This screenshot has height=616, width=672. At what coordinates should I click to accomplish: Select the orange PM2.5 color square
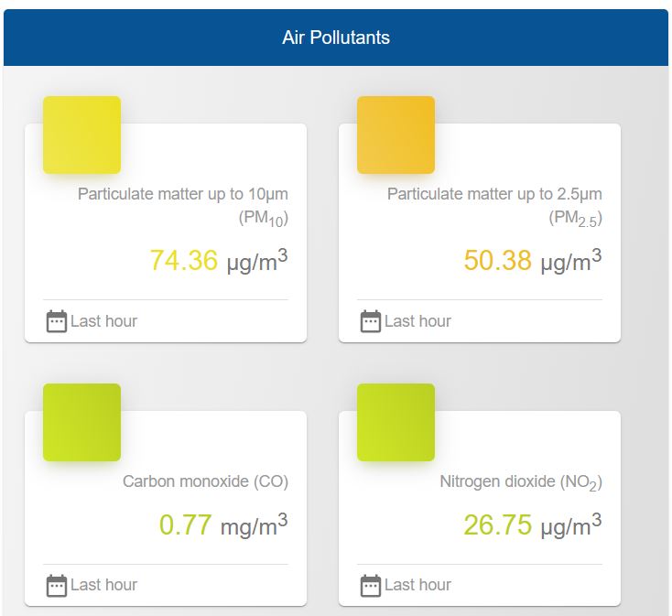(x=396, y=135)
